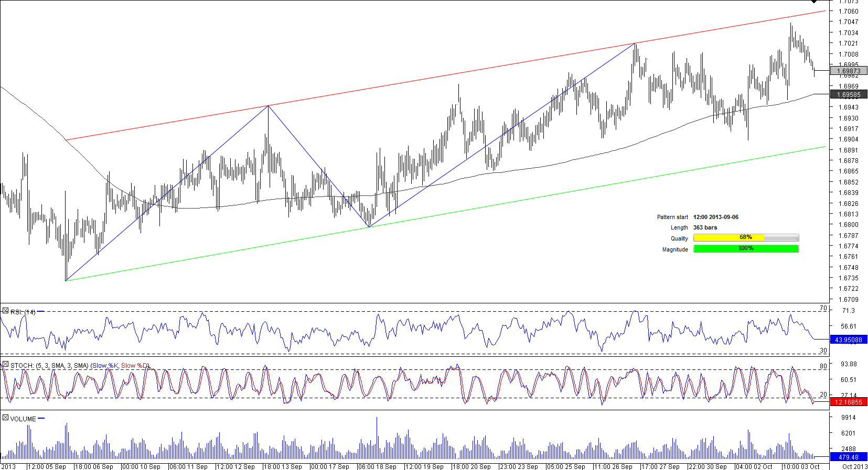Click the green Magnitude 100% bar
This screenshot has width=868, height=470.
point(746,249)
